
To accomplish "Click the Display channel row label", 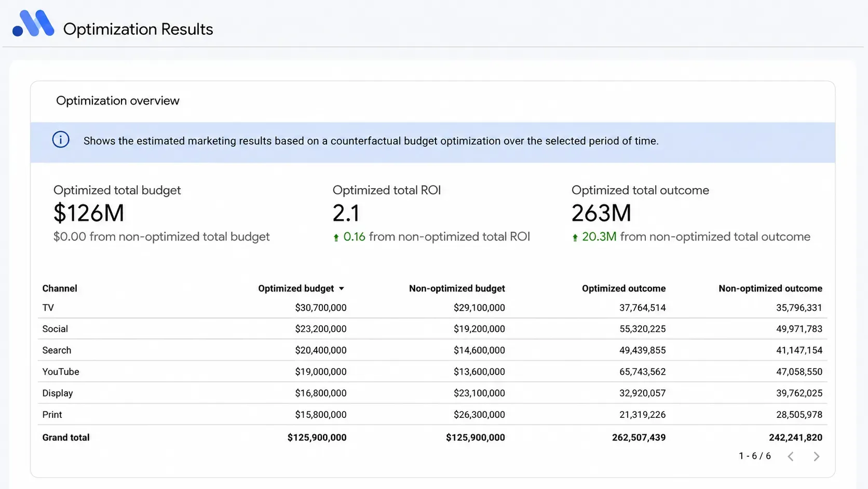I will point(58,393).
